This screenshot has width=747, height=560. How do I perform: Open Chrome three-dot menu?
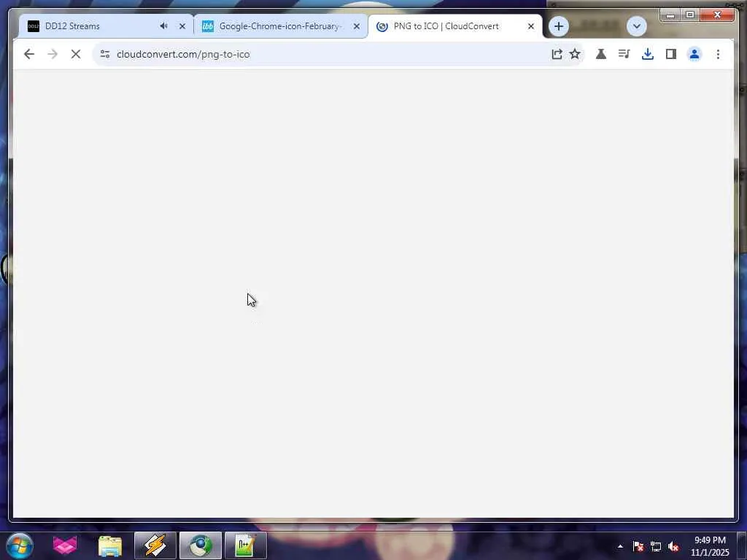(x=718, y=54)
